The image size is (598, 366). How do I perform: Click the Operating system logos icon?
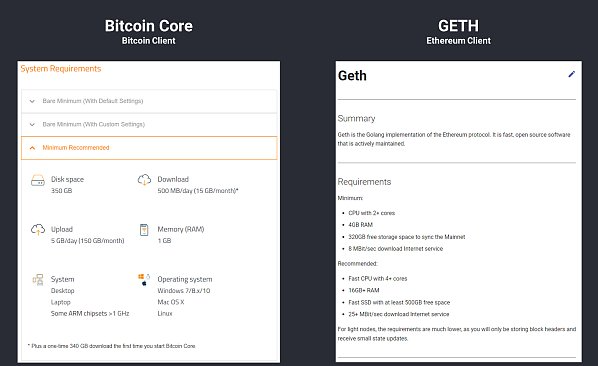coord(144,279)
